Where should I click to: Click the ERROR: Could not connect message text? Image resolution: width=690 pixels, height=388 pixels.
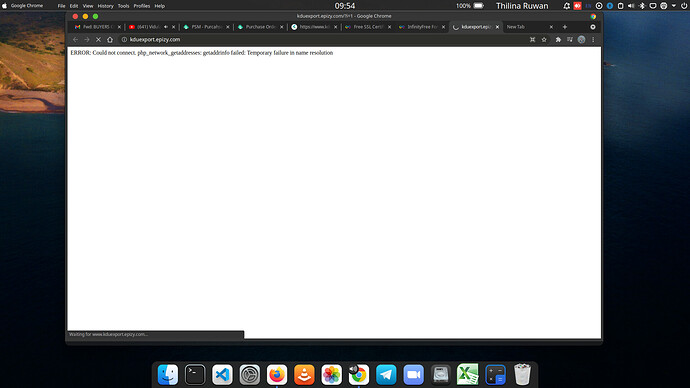tap(202, 53)
